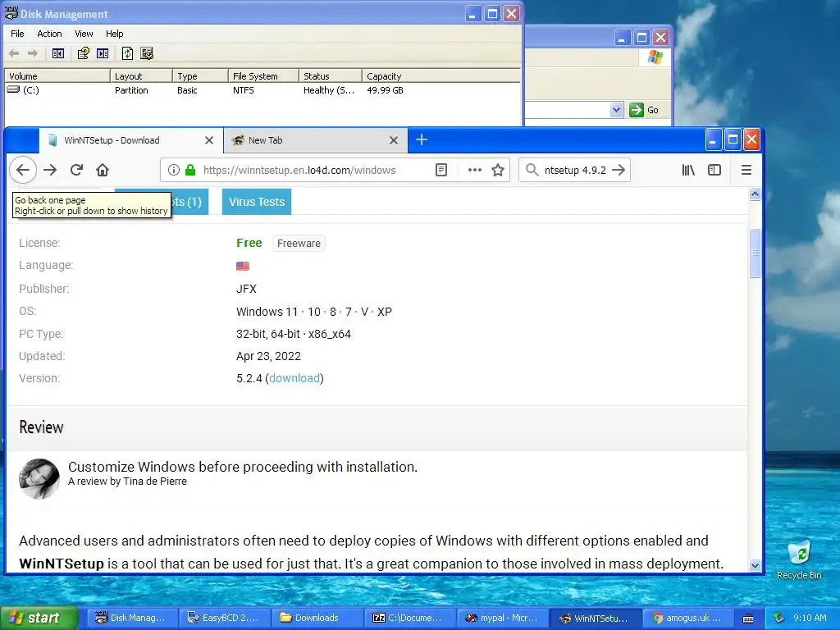This screenshot has height=630, width=840.
Task: Show site information icon in address bar
Action: tap(174, 171)
